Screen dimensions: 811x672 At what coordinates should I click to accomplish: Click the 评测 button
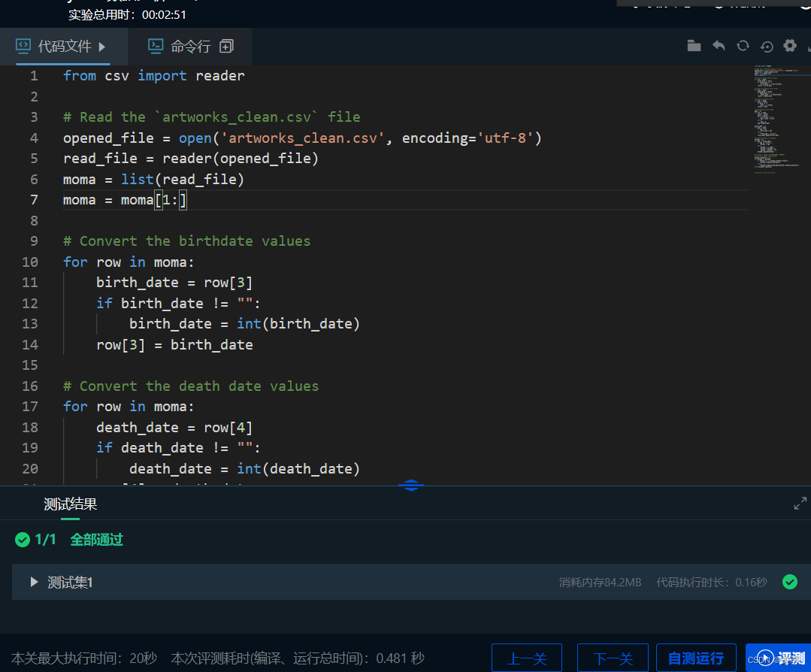click(x=791, y=657)
